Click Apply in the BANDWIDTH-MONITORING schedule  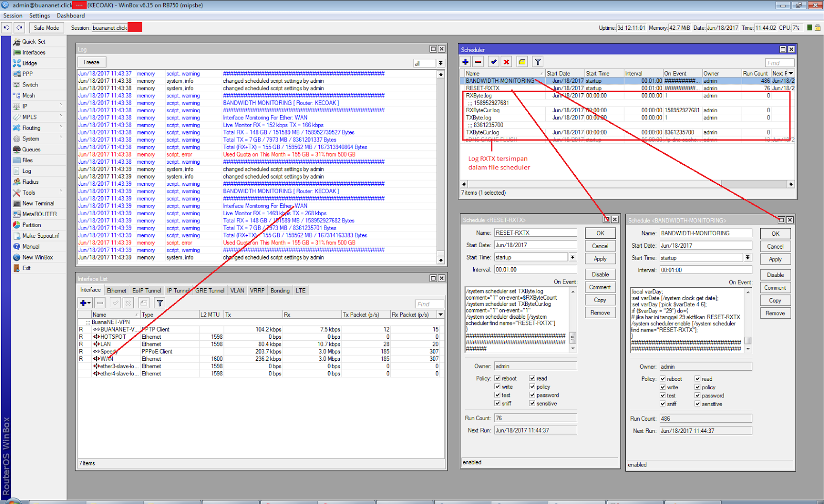(x=775, y=259)
